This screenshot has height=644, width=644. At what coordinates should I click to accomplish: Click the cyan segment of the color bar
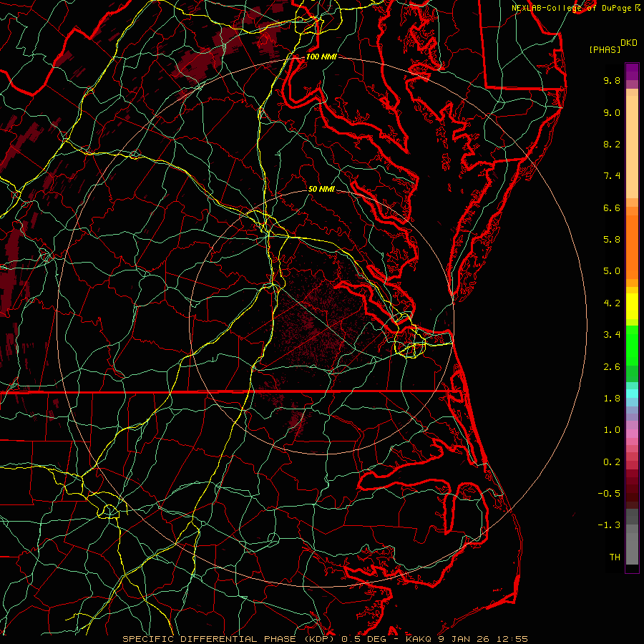coord(632,394)
